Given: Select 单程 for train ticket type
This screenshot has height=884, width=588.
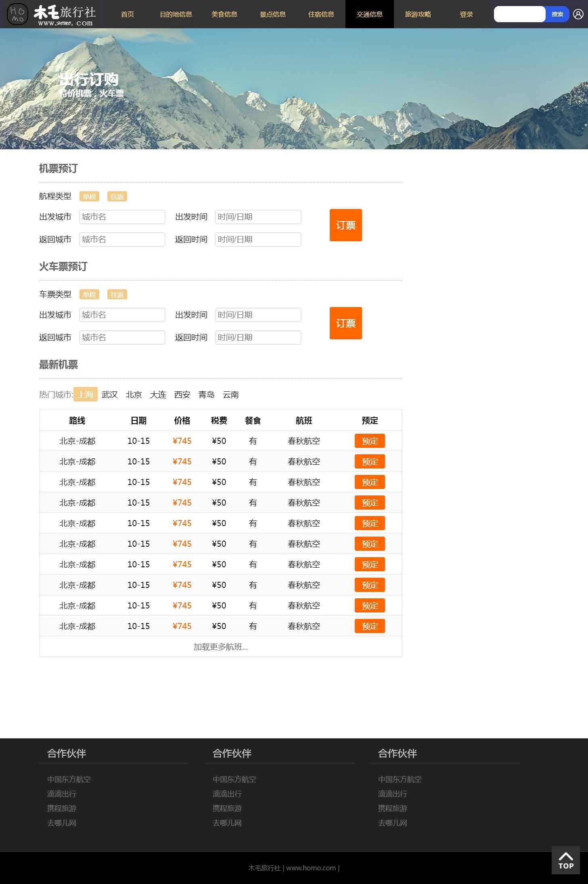Looking at the screenshot, I should point(89,295).
